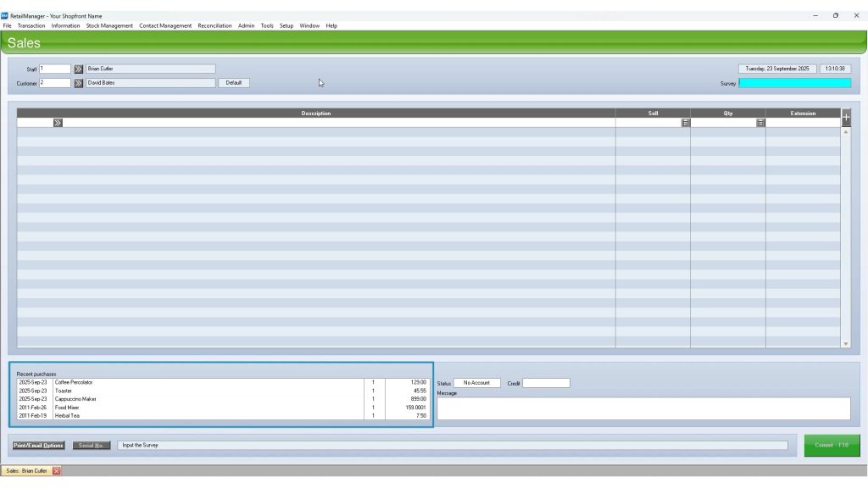Click into the Message text box

(x=643, y=408)
